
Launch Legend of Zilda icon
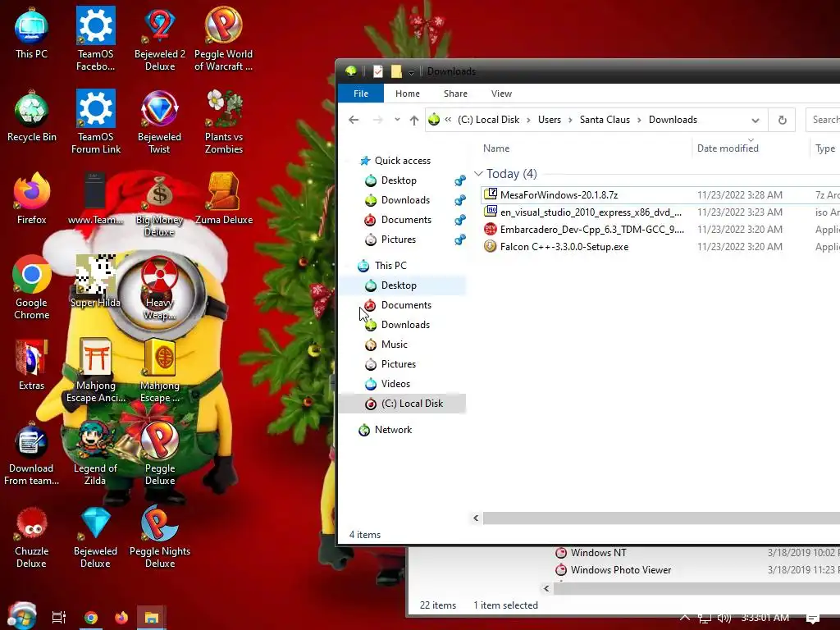[95, 453]
